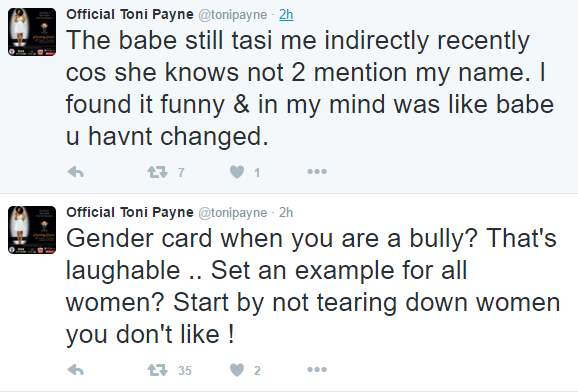Like the 'Gender card' bully tweet
Screen dimensions: 578x392
point(237,370)
